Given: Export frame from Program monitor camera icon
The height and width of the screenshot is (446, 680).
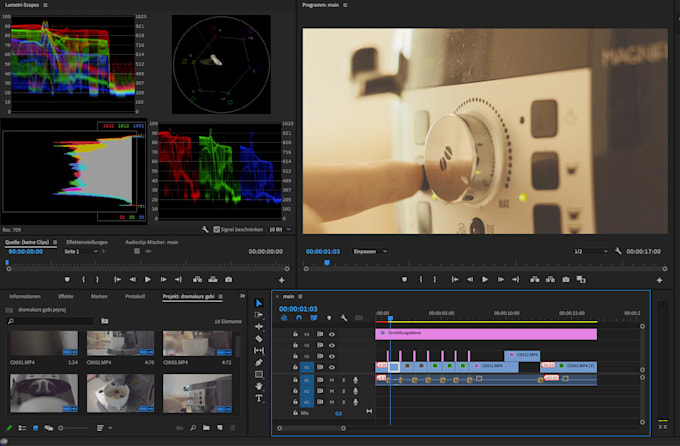Looking at the screenshot, I should [x=566, y=280].
